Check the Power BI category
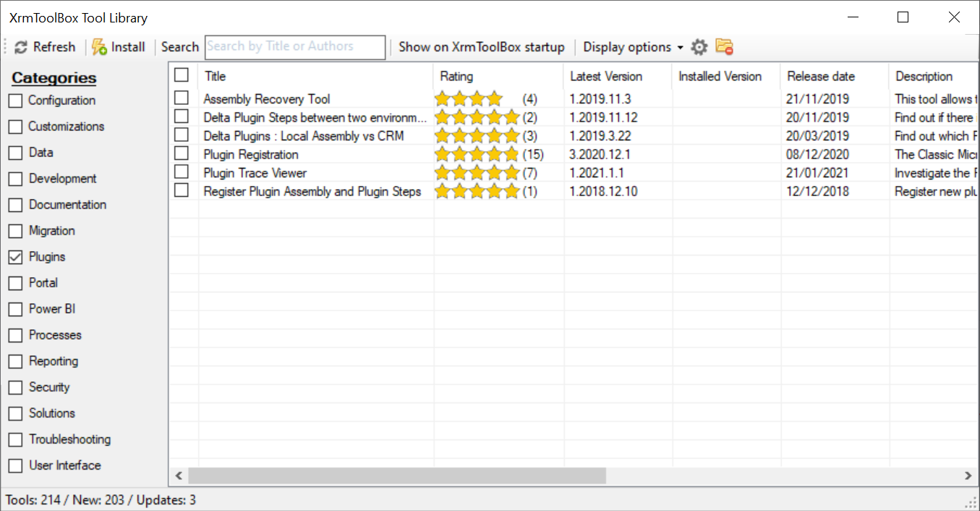980x511 pixels. click(x=15, y=309)
